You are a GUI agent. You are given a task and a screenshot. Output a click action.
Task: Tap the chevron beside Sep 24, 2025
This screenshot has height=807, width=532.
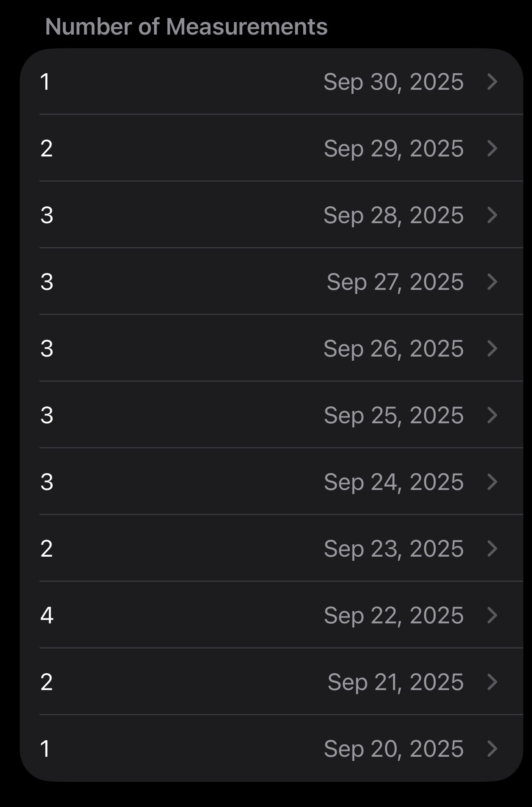point(492,482)
